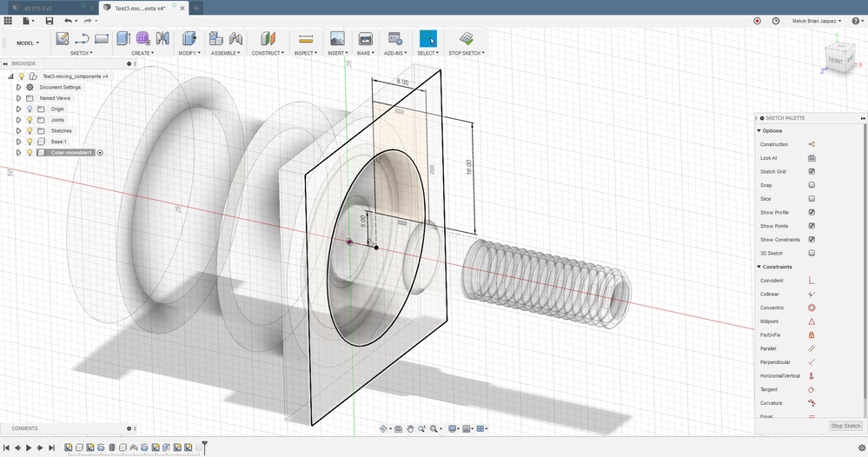Apply the Coincident constraint

(812, 281)
